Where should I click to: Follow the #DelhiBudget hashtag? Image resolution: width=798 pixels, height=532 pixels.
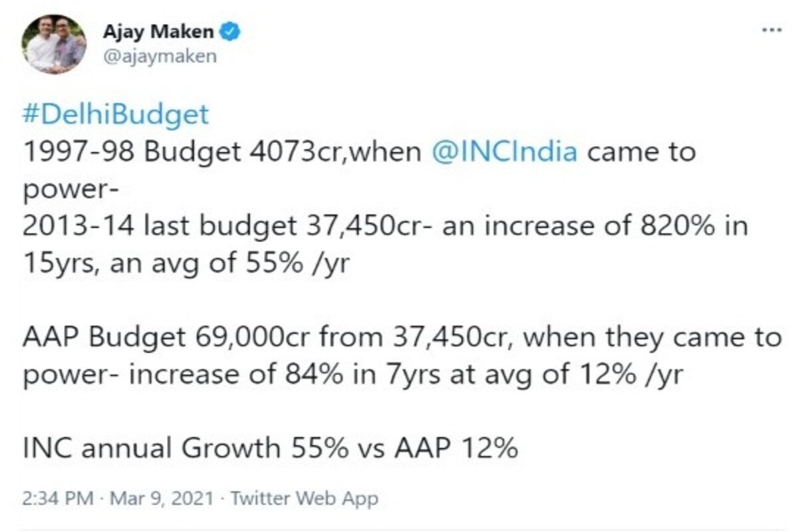coord(115,115)
